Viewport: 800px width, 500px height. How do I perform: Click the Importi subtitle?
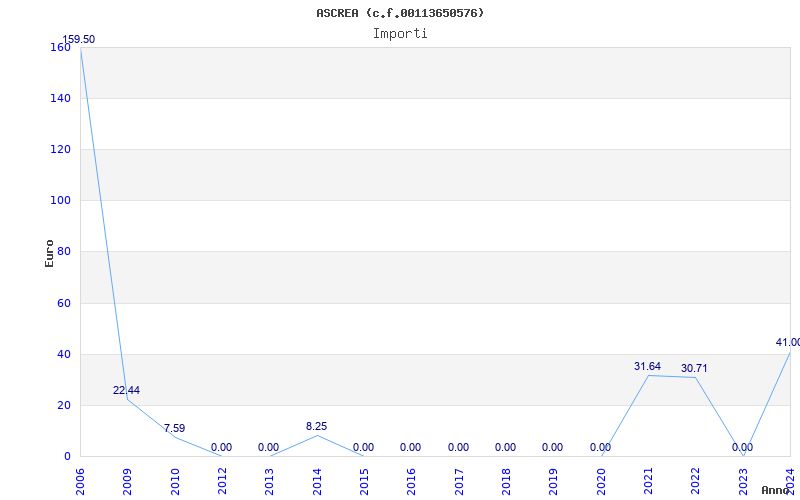[400, 34]
